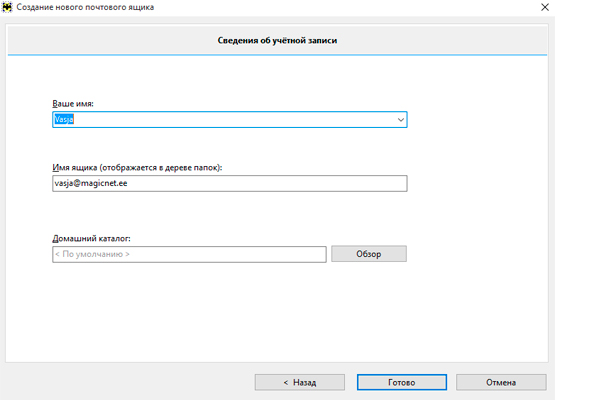Click the "Имя ящика" label text
Viewport: 600px width, 400px height.
coord(75,168)
